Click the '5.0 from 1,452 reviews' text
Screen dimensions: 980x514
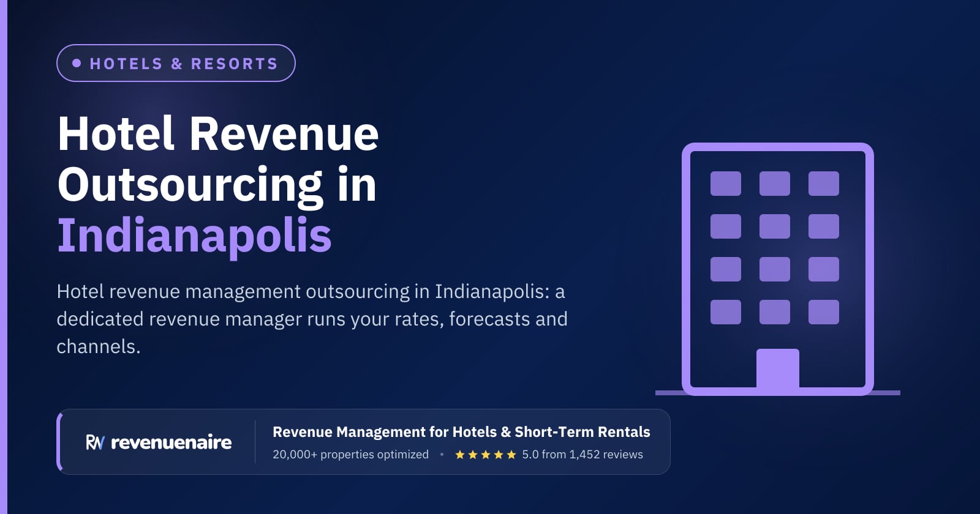[x=582, y=455]
